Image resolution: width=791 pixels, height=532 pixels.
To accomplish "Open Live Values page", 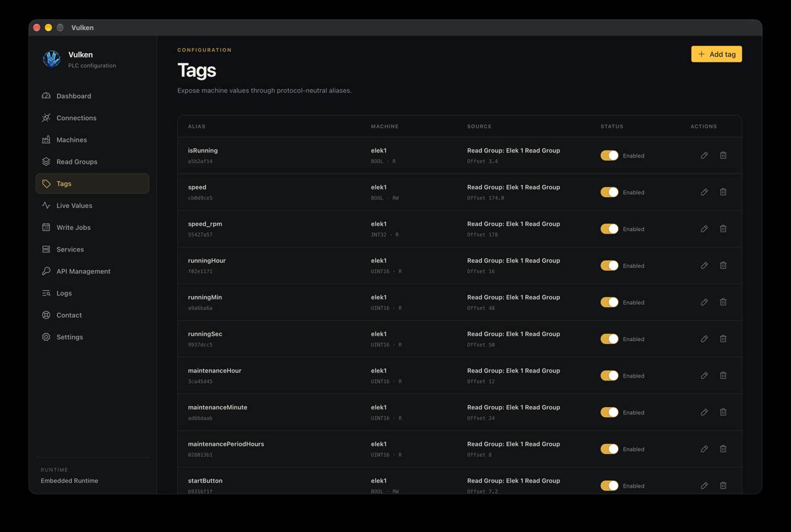I will tap(92, 206).
